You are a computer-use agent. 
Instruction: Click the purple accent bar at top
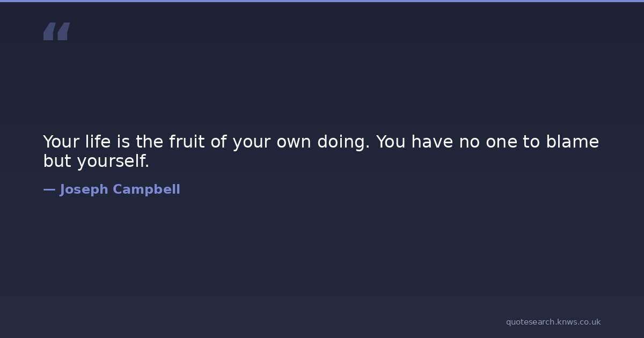(x=322, y=1)
